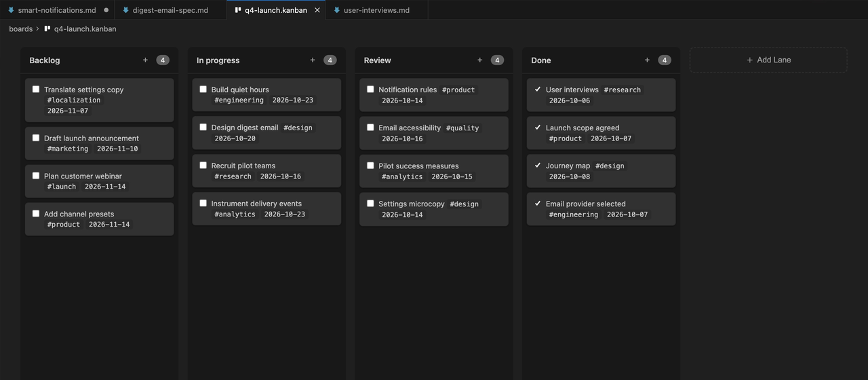Screen dimensions: 868x380
Task: Click the Done lane title
Action: (541, 60)
